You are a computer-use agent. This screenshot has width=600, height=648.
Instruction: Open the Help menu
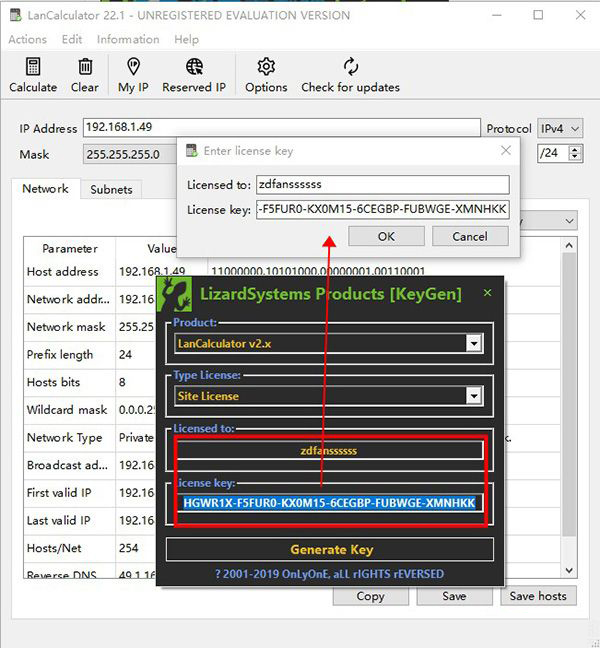(x=186, y=40)
